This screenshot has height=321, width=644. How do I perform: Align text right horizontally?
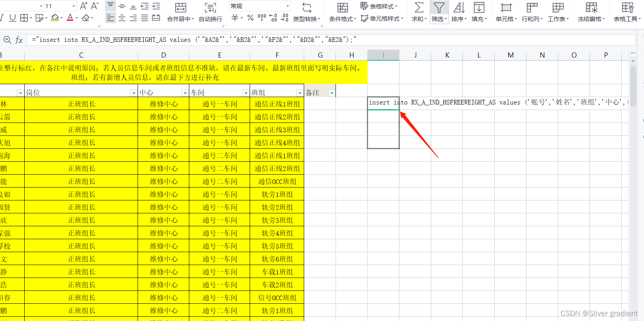pyautogui.click(x=133, y=18)
